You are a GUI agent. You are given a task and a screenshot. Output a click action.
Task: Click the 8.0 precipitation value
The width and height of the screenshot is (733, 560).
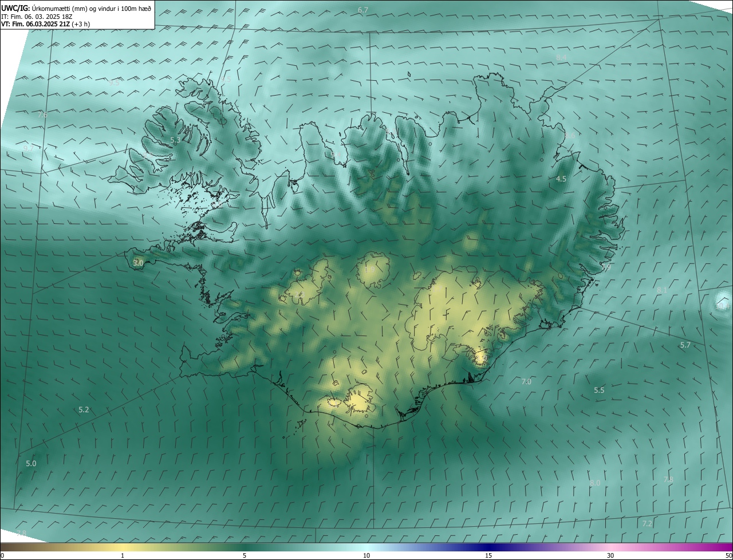[x=595, y=483]
